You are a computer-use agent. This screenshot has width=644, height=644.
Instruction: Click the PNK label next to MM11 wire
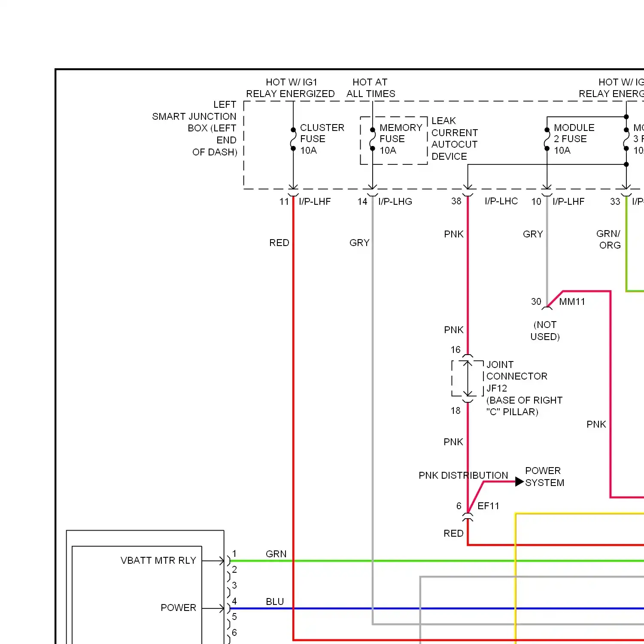tap(596, 424)
